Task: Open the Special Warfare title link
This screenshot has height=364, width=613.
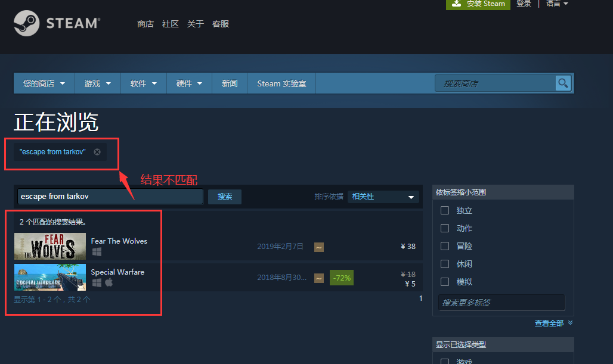Action: pyautogui.click(x=117, y=272)
